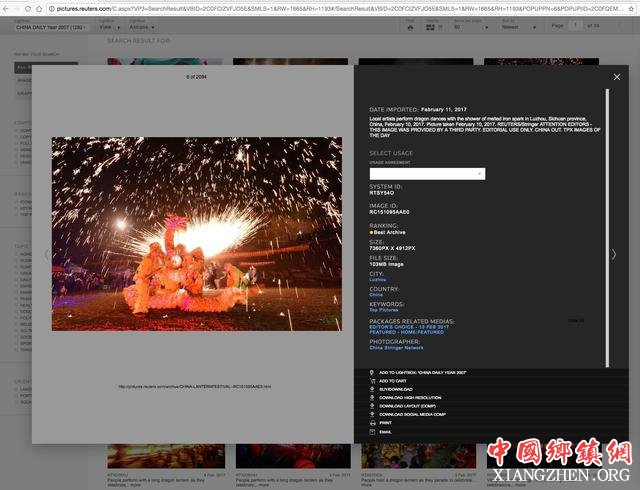
Task: Open the Luzhou city link
Action: [377, 280]
